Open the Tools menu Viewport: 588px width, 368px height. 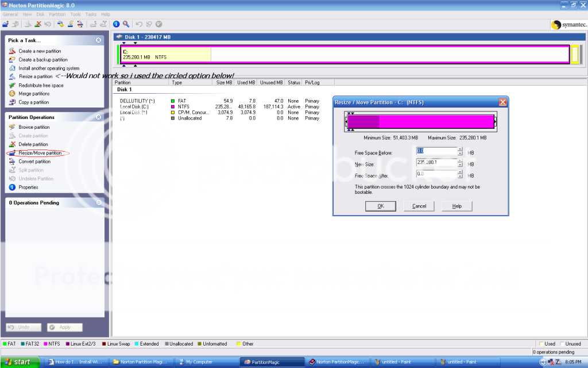click(x=75, y=14)
